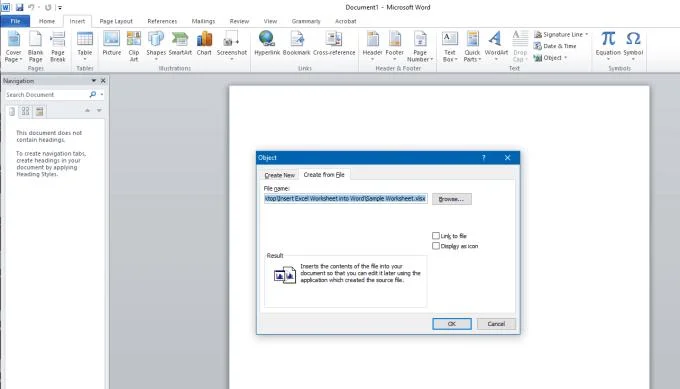The height and width of the screenshot is (389, 680).
Task: Click the Search Document box
Action: coord(46,95)
